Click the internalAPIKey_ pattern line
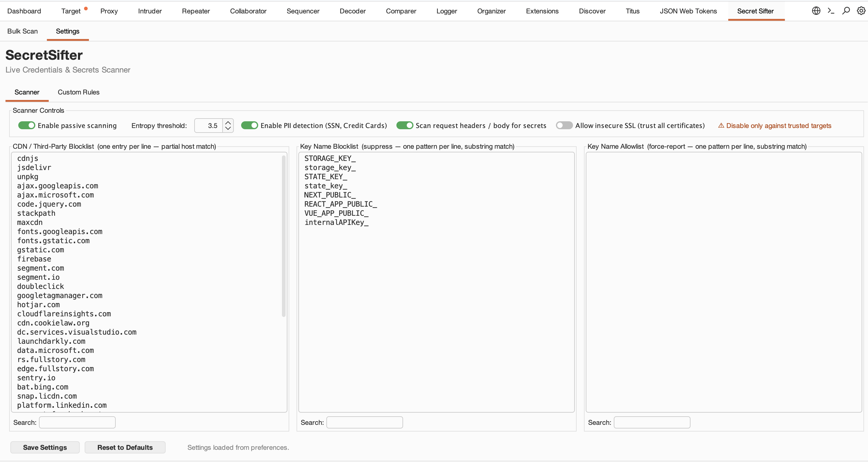Viewport: 868px width, 462px height. (336, 222)
